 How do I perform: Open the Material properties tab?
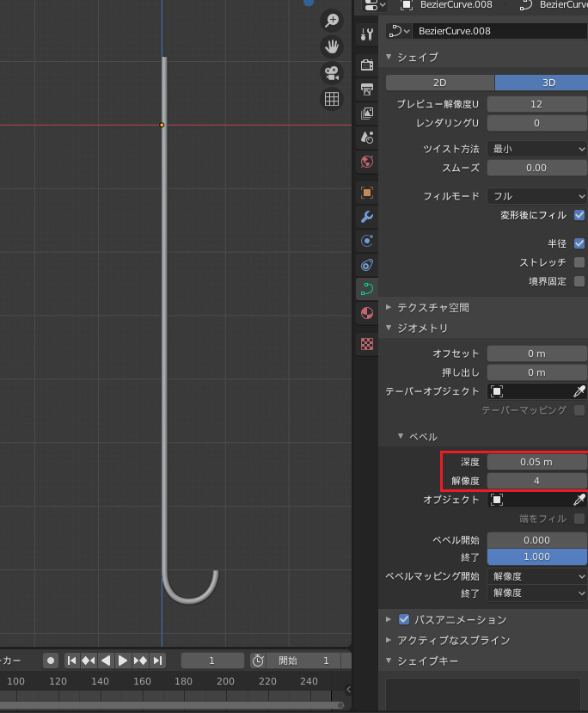pyautogui.click(x=367, y=313)
